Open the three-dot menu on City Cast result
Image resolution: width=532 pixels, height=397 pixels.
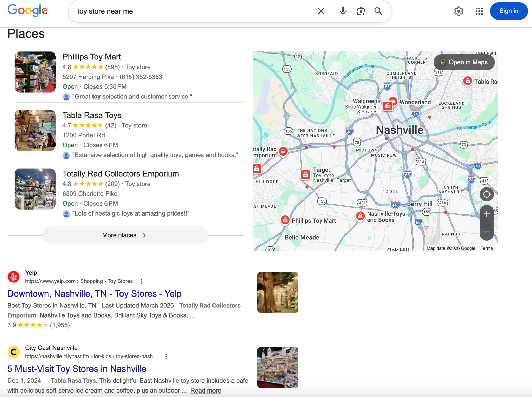166,356
